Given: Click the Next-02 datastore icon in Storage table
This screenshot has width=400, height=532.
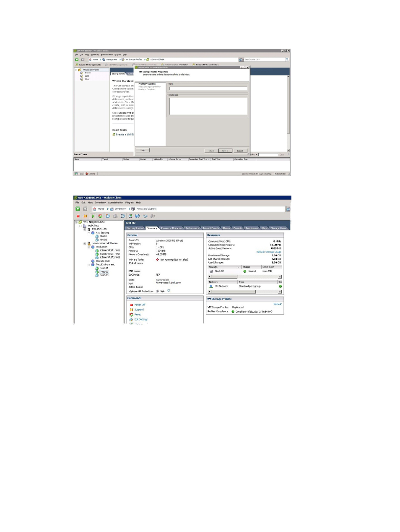Looking at the screenshot, I should point(211,271).
